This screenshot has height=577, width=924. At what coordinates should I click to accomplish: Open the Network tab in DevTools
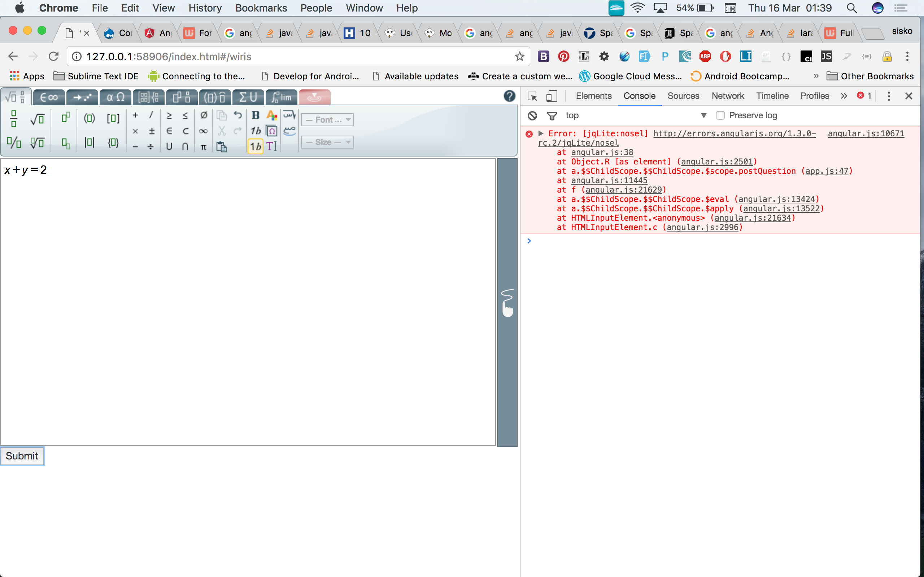tap(727, 96)
